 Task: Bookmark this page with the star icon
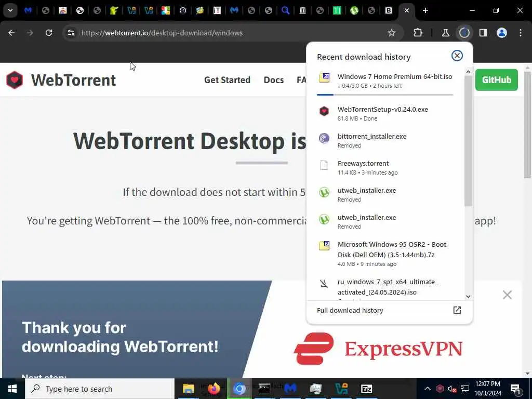click(392, 33)
